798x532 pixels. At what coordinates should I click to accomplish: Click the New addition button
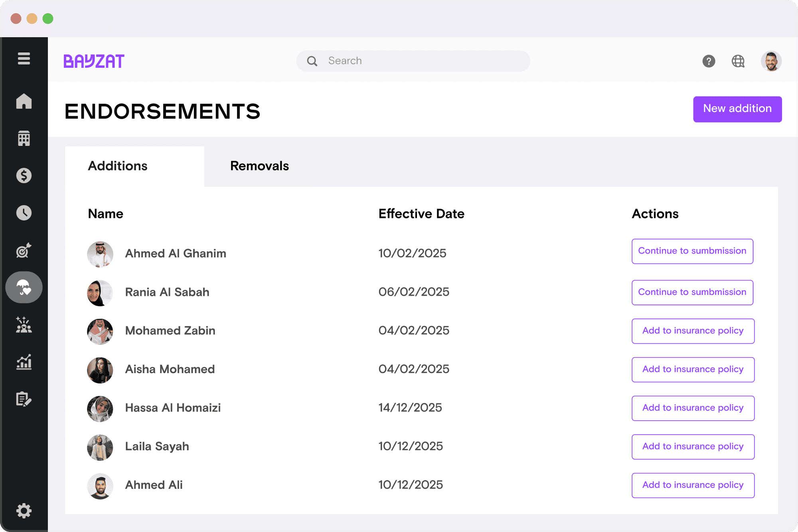[x=737, y=109]
